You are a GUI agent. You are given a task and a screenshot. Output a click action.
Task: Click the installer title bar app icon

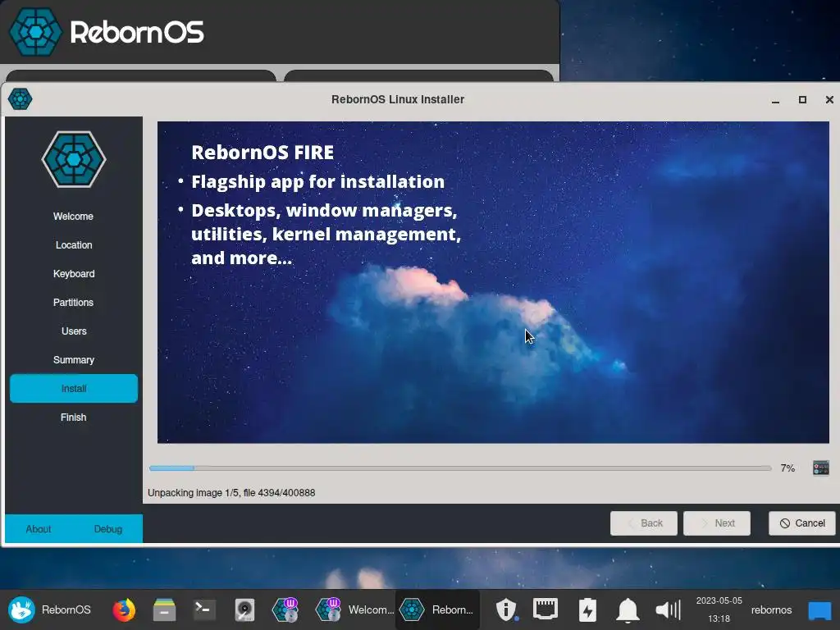[21, 99]
